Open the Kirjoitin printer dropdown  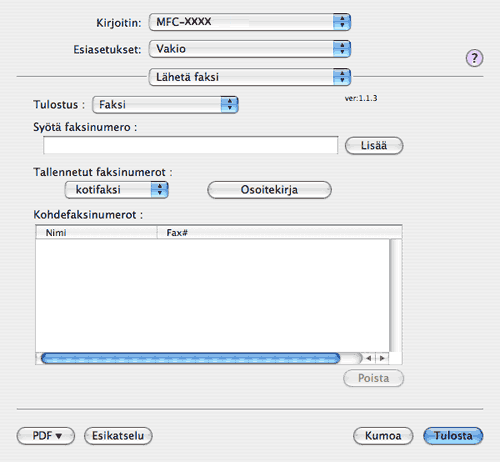250,22
